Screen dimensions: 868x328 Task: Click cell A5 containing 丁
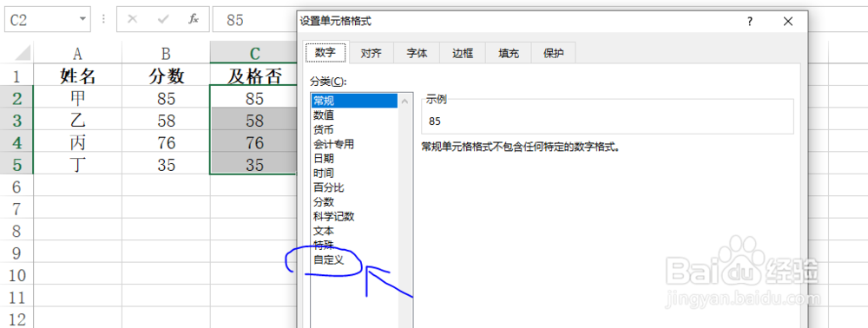[x=77, y=164]
